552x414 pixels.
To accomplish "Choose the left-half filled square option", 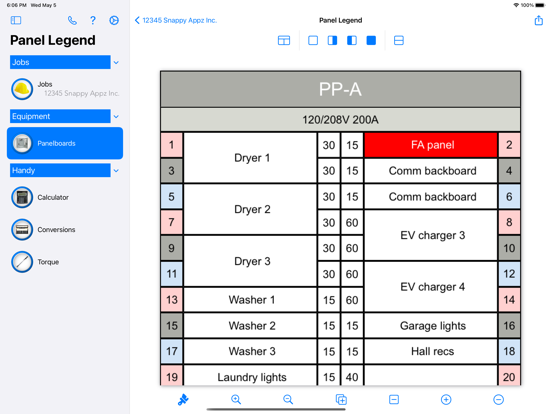I will [x=352, y=40].
